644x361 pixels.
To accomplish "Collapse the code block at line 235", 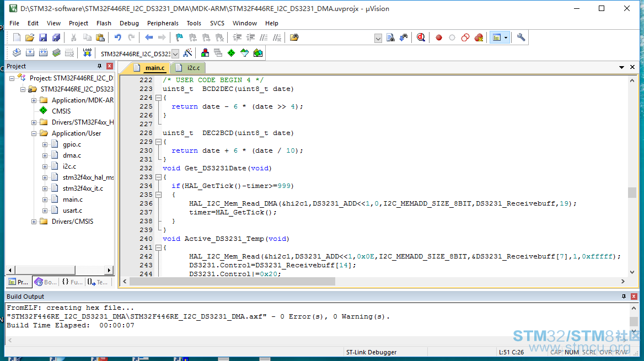I will [159, 195].
